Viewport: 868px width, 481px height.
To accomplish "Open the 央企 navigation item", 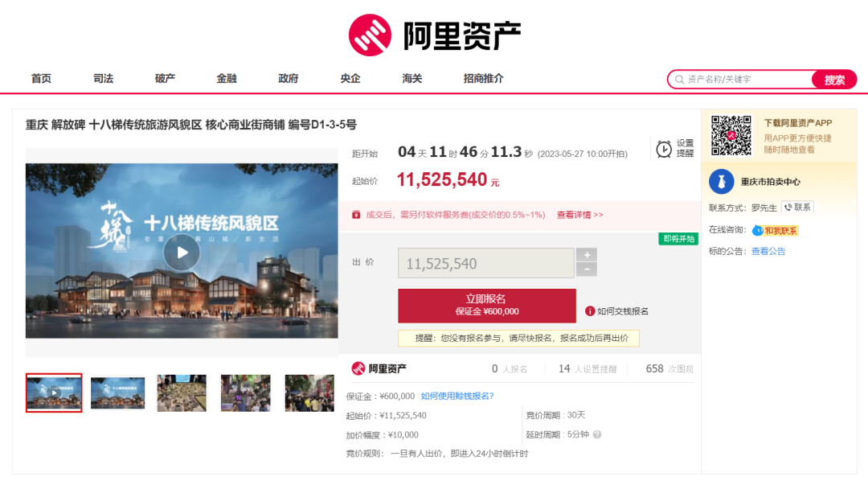I will 350,79.
